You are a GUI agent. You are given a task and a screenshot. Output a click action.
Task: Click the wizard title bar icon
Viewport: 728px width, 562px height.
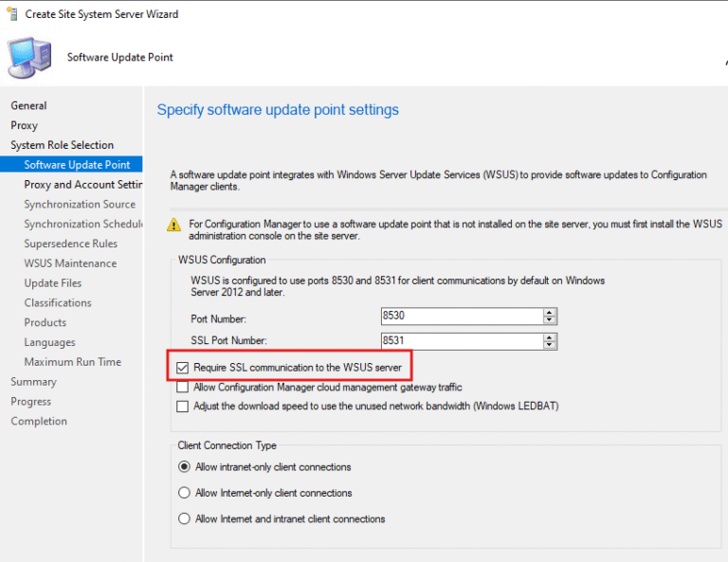click(12, 14)
